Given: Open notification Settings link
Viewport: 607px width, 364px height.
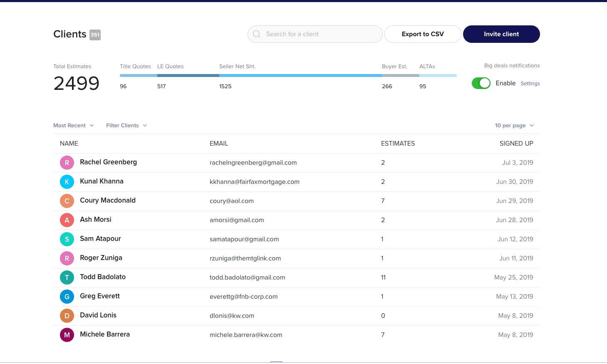Looking at the screenshot, I should [530, 84].
